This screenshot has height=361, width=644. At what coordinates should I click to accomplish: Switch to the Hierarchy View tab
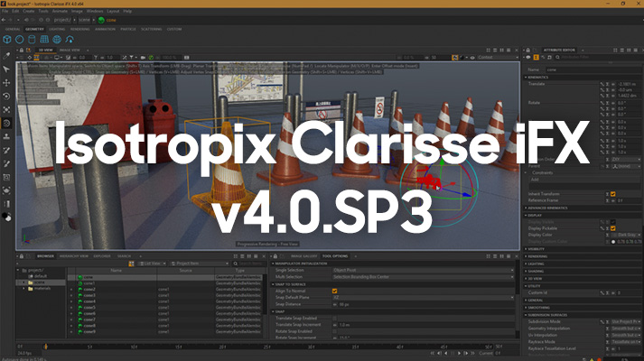tap(73, 256)
